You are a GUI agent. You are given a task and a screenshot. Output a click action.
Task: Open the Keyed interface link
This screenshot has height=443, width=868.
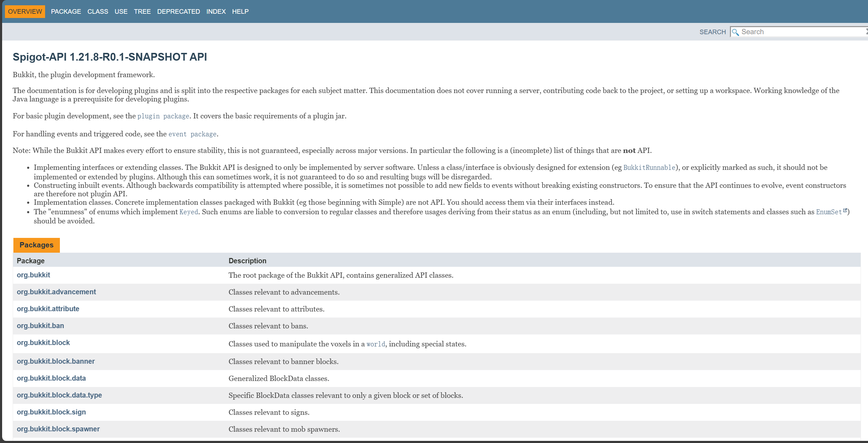[x=189, y=212]
